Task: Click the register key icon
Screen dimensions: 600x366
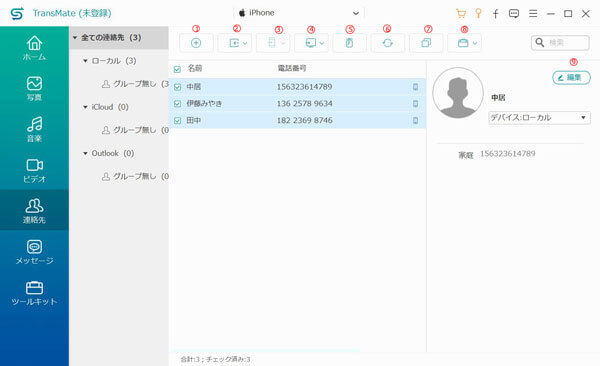Action: [478, 13]
